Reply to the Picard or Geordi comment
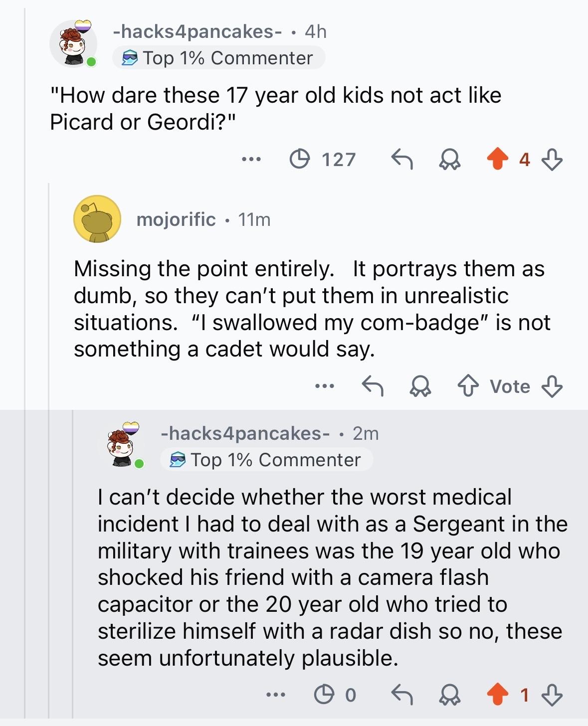The image size is (588, 726). [401, 160]
